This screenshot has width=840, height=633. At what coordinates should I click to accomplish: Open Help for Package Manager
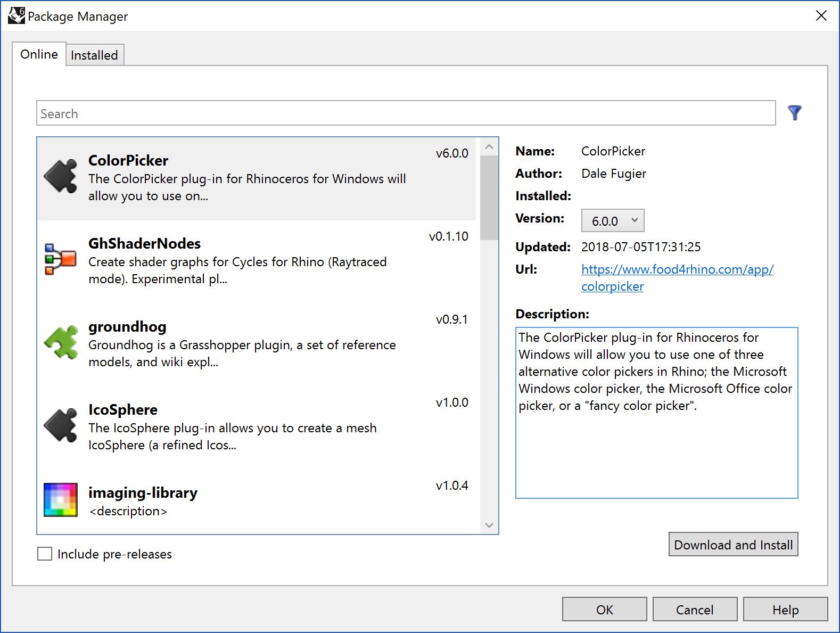[x=785, y=610]
